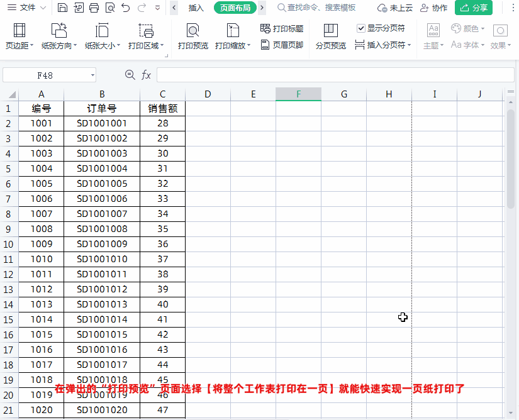Open the 效果 effects dropdown
The image size is (519, 420).
click(x=500, y=36)
